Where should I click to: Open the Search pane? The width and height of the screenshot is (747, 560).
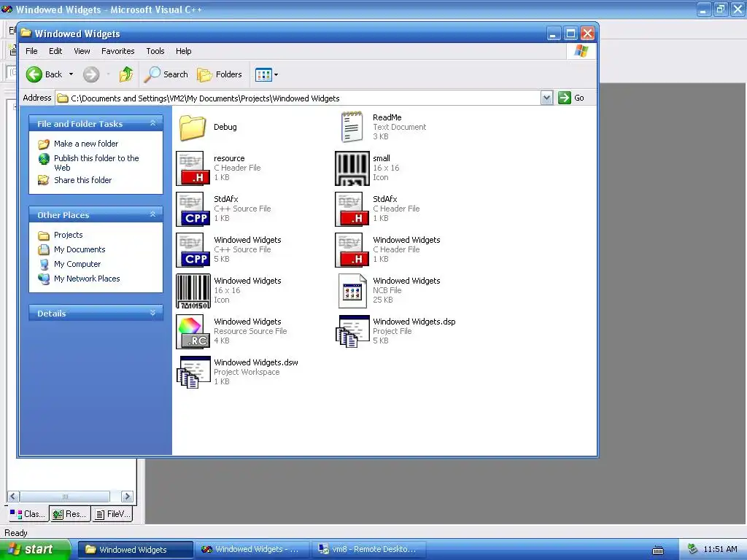(x=166, y=74)
